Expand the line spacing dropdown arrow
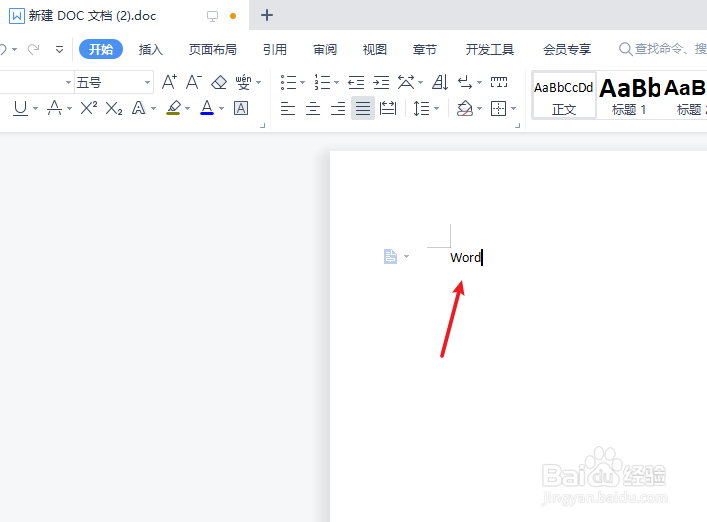707x522 pixels. 436,109
